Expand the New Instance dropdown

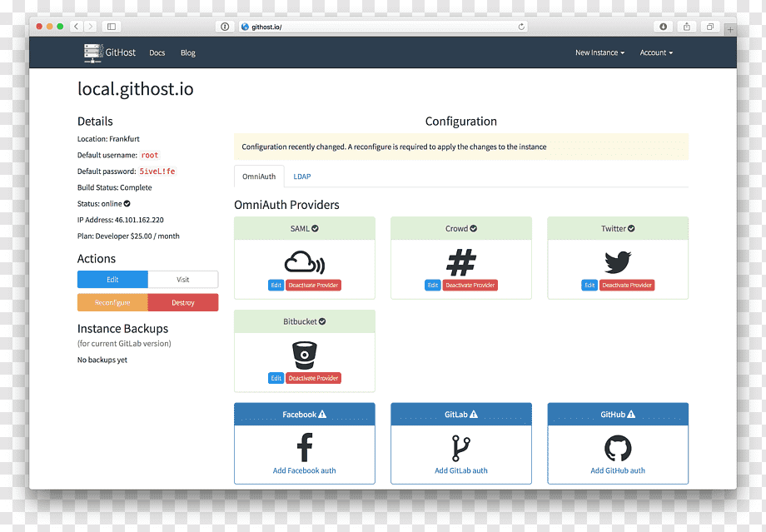point(599,52)
